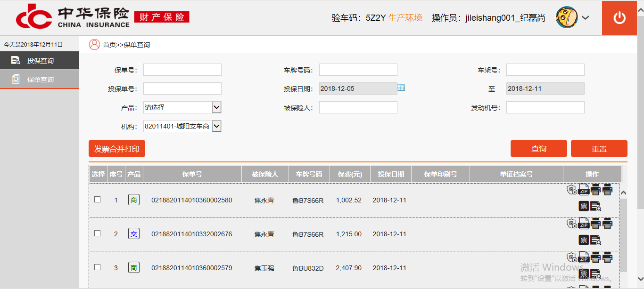Image resolution: width=644 pixels, height=289 pixels.
Task: Open 保单查询 in the sidebar
Action: point(40,80)
